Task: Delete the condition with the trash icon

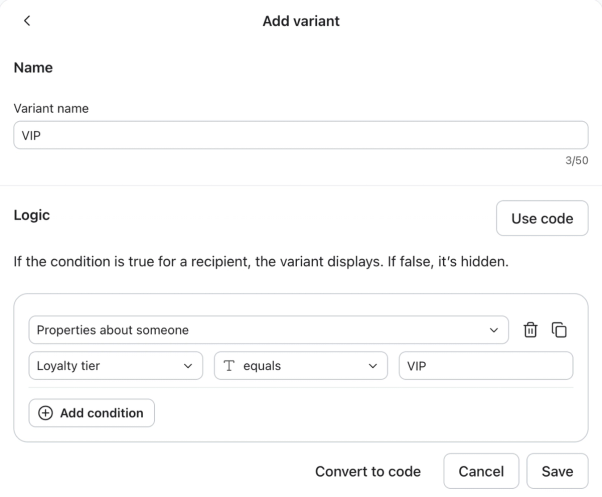Action: coord(530,330)
